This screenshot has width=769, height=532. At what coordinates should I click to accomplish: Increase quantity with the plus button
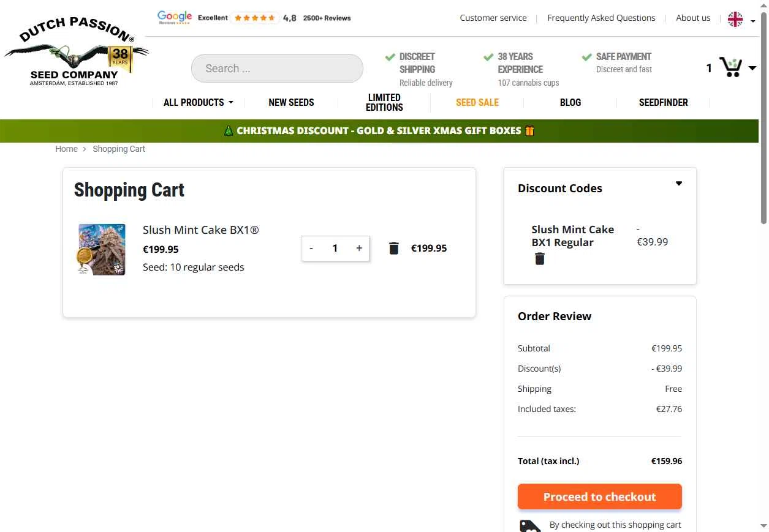(x=359, y=248)
